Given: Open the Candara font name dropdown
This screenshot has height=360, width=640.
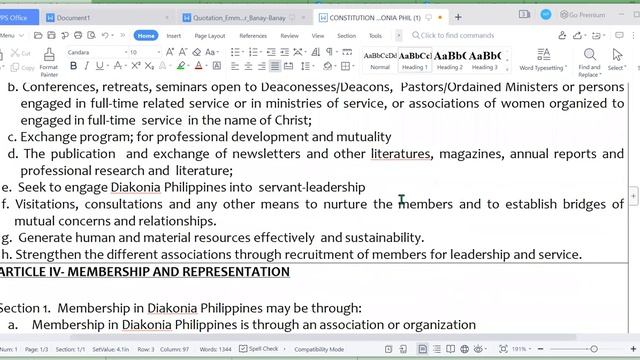Looking at the screenshot, I should coord(126,52).
